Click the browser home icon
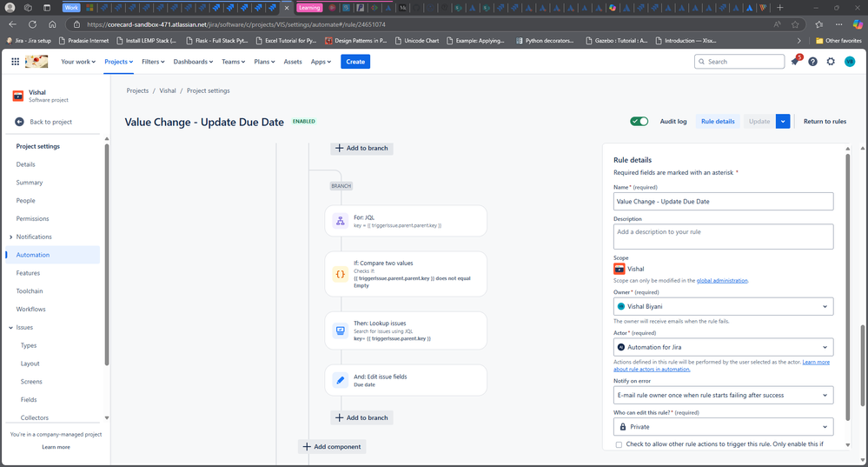The width and height of the screenshot is (868, 467). pos(52,24)
